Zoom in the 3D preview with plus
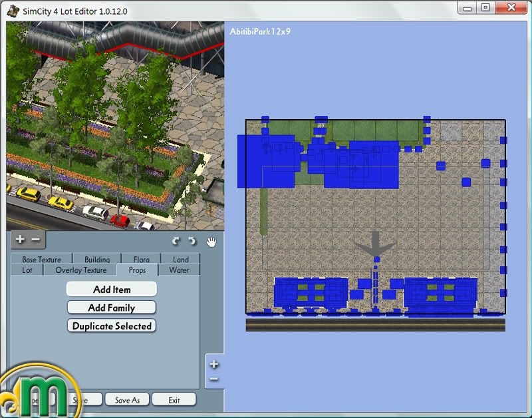The height and width of the screenshot is (418, 532). point(20,239)
